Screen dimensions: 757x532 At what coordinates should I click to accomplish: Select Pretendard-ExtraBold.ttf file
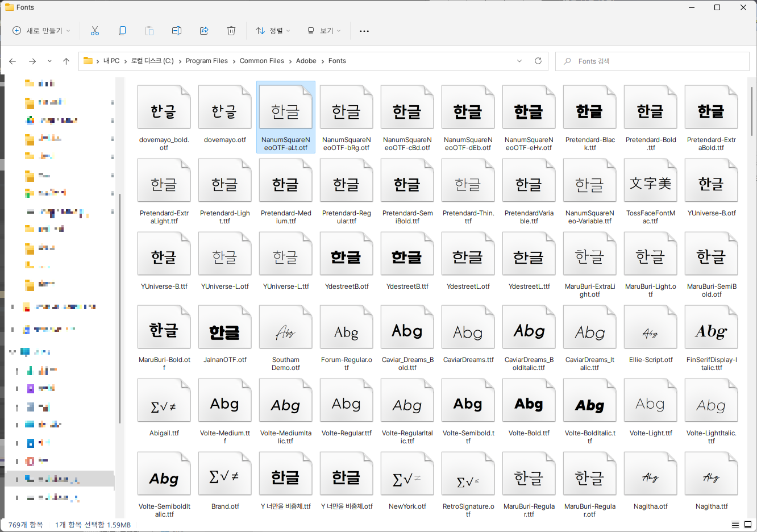[x=711, y=117]
